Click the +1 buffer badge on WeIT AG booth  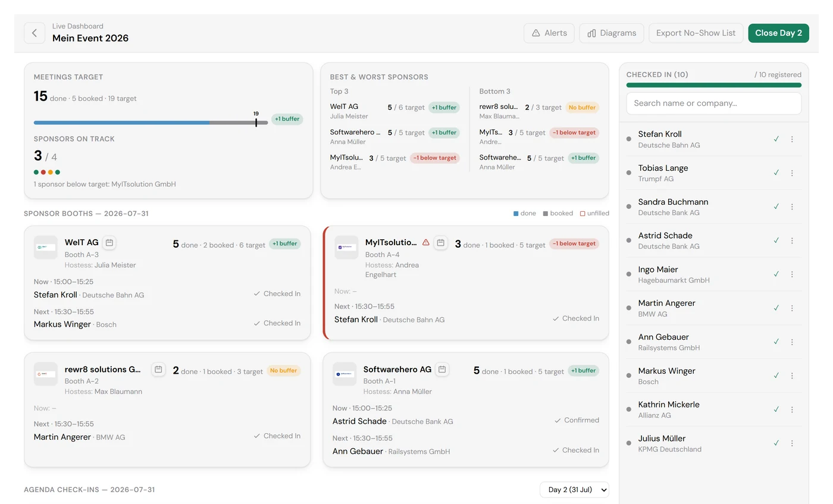[285, 244]
